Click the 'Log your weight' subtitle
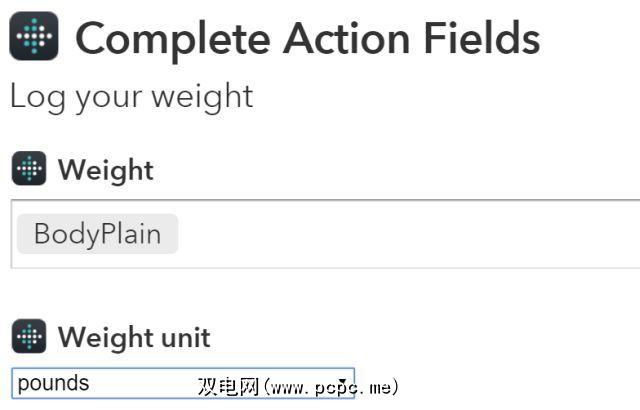This screenshot has height=410, width=640. (131, 97)
